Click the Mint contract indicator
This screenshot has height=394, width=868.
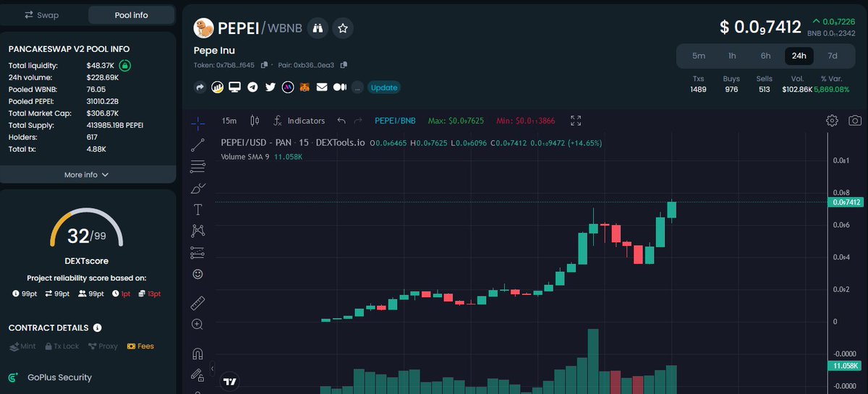pos(22,346)
